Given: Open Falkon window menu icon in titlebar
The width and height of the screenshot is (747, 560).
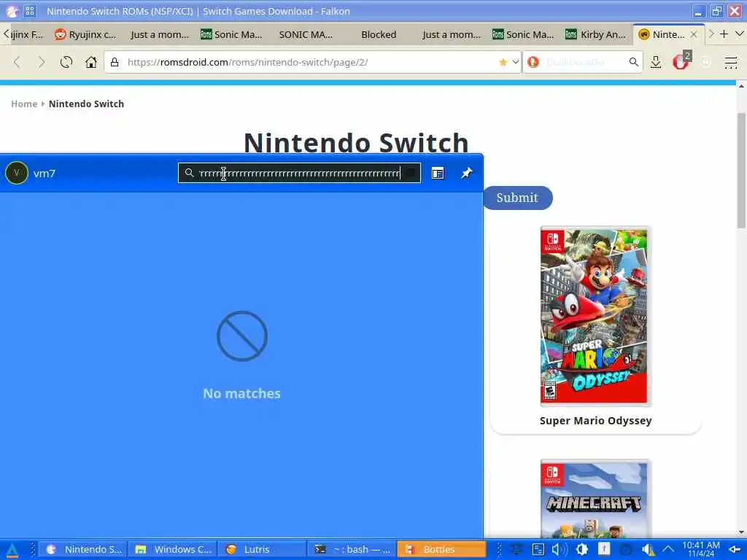Looking at the screenshot, I should click(x=12, y=11).
